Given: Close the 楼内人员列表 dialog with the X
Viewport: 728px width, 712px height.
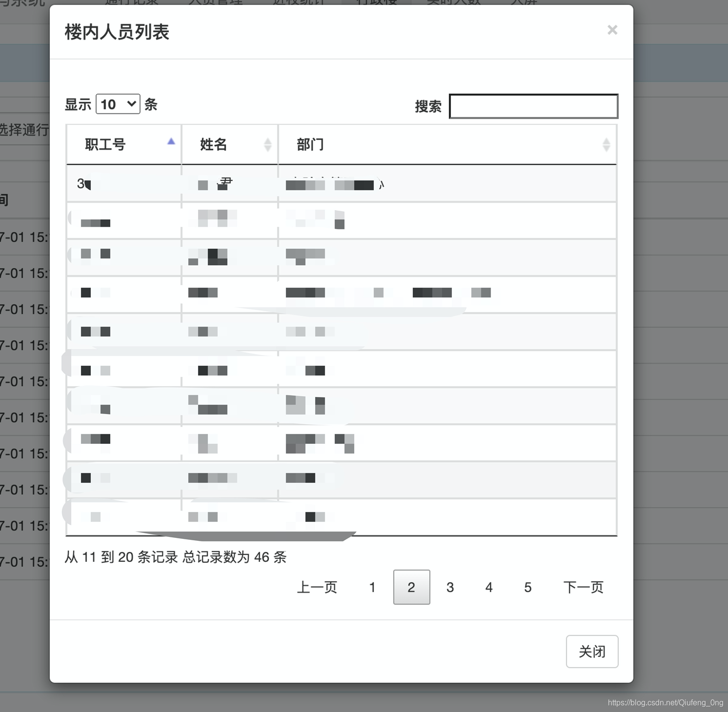Looking at the screenshot, I should coord(612,30).
